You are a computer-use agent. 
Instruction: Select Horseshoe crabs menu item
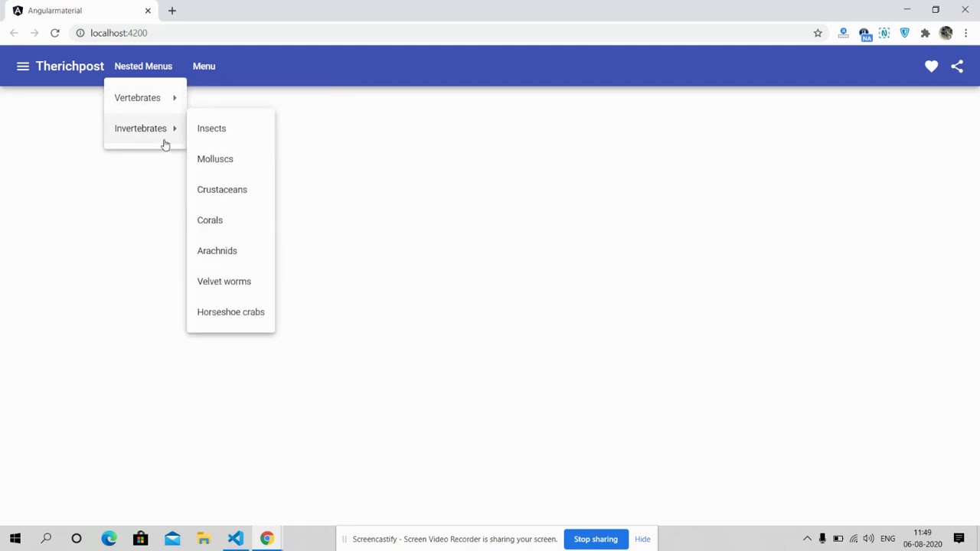(x=230, y=312)
